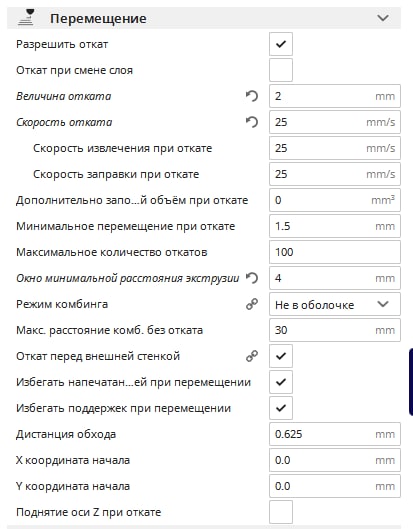Click the Минимальное перемещение при откате label

click(126, 226)
